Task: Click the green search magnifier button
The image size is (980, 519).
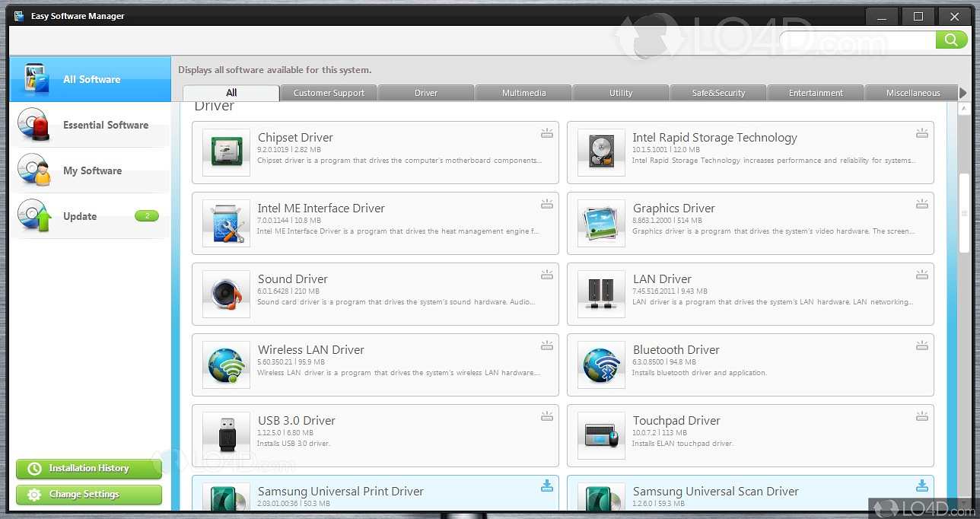Action: [951, 40]
